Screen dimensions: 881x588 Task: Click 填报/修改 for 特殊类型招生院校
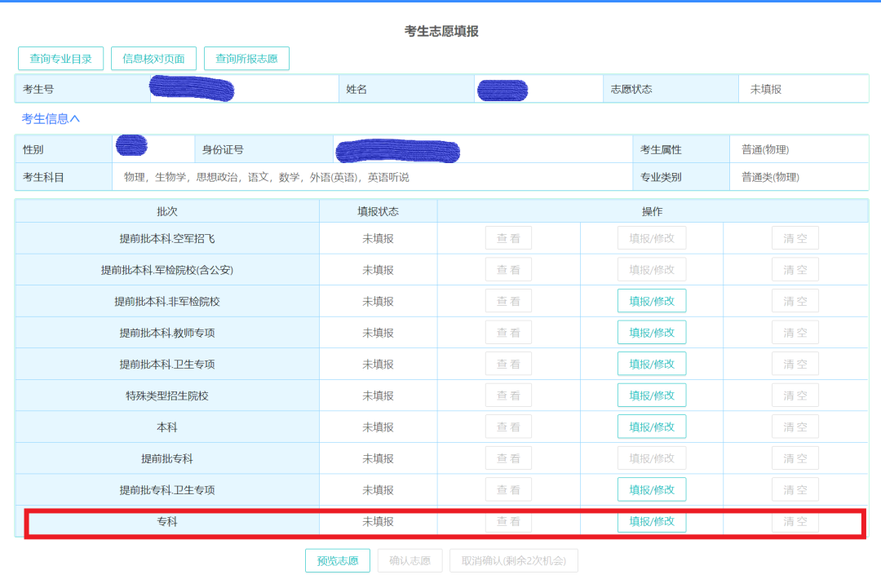click(652, 396)
